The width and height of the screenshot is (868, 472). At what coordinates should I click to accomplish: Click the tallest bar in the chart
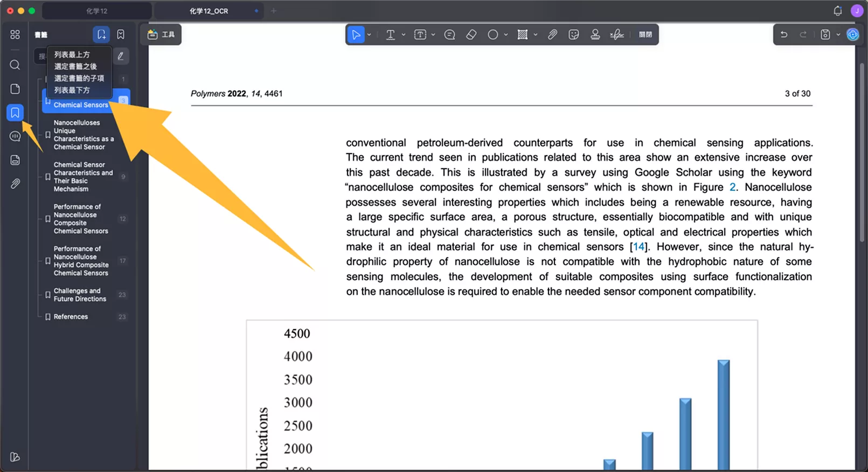coord(724,415)
